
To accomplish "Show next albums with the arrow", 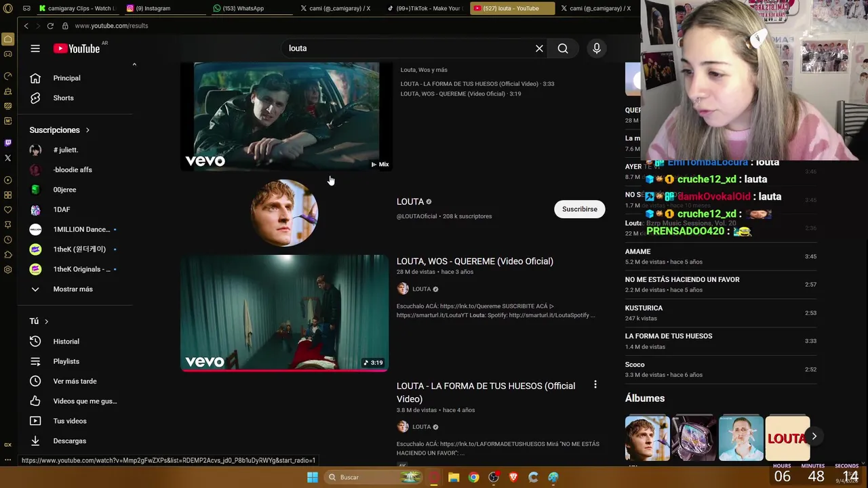I will tap(814, 436).
